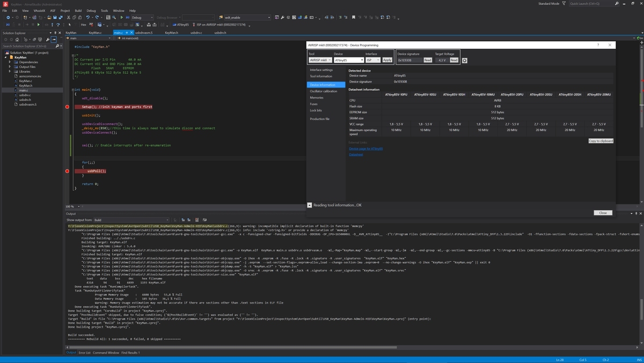Image resolution: width=644 pixels, height=363 pixels.
Task: Select usbdrvasm.S in Solution Explorer tree
Action: pyautogui.click(x=27, y=105)
